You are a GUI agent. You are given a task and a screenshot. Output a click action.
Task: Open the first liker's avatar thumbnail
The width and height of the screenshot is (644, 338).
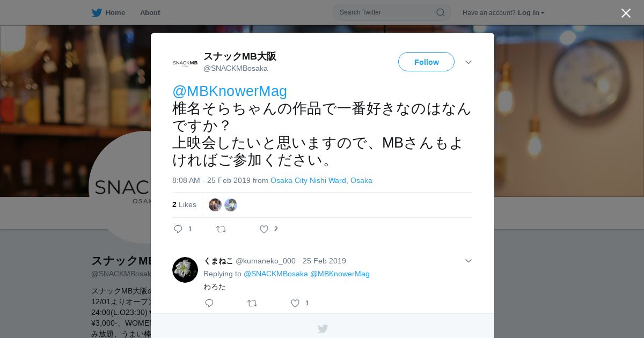point(215,205)
